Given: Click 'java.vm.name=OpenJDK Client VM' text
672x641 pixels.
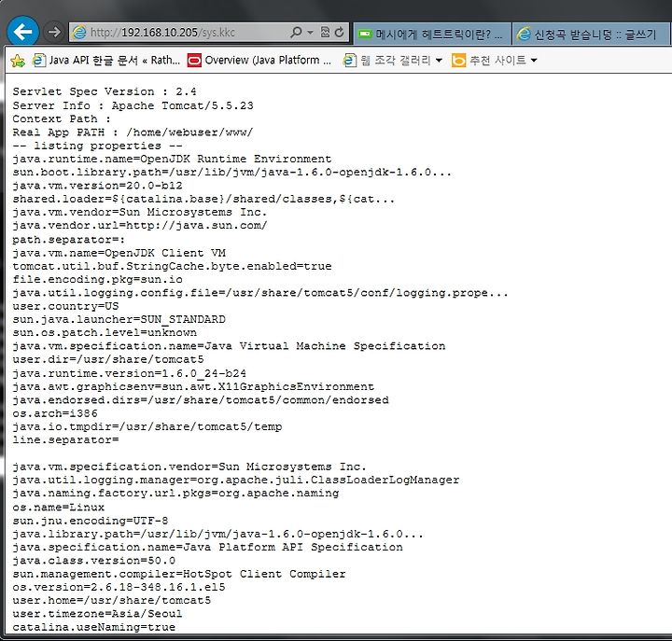Looking at the screenshot, I should [x=119, y=253].
